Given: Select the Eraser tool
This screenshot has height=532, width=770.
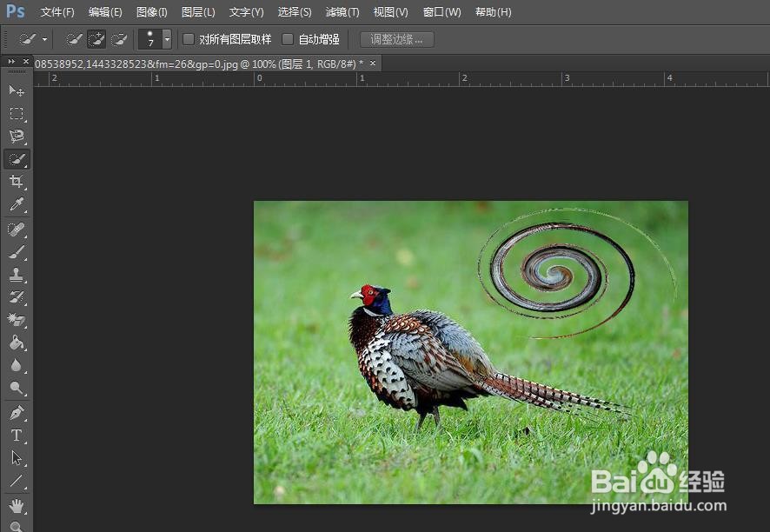Looking at the screenshot, I should pyautogui.click(x=17, y=320).
